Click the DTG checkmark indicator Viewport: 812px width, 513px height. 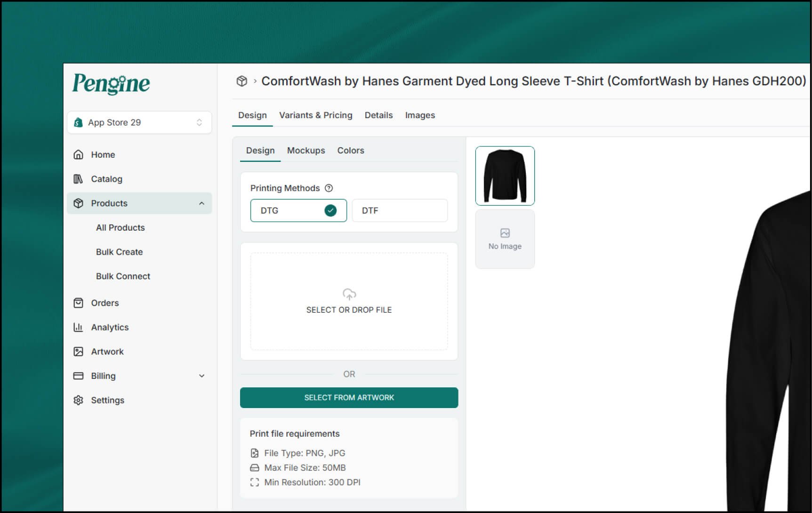click(331, 210)
